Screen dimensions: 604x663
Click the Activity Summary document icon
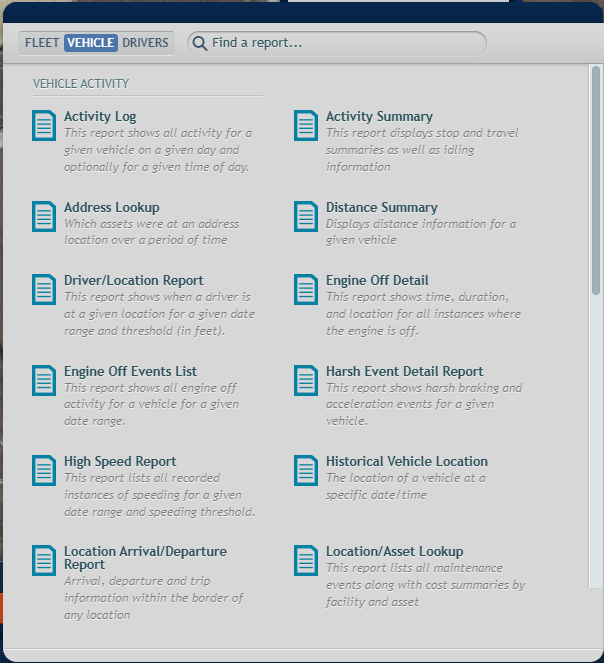click(x=306, y=125)
